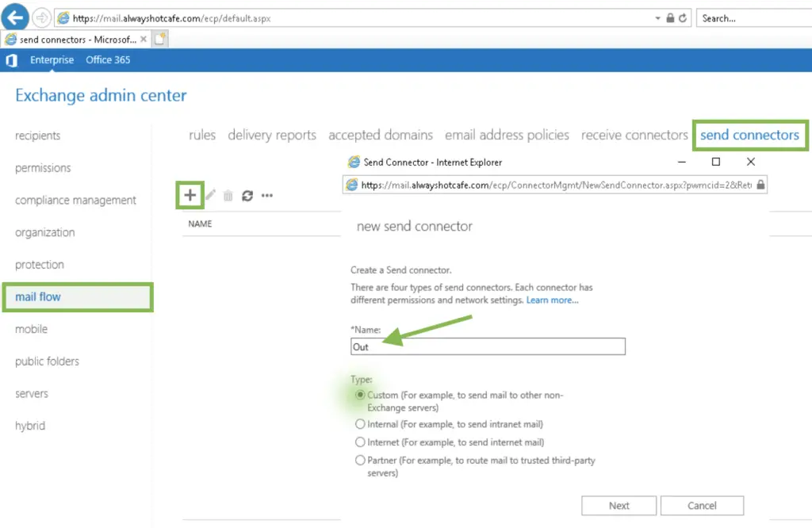Add a new send connector with the plus icon

click(x=190, y=195)
